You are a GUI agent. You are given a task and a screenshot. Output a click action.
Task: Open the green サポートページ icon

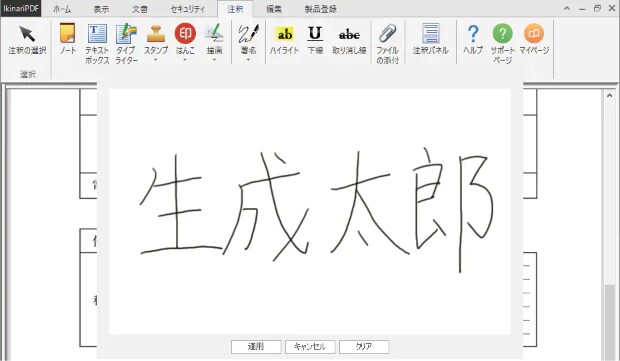(503, 33)
